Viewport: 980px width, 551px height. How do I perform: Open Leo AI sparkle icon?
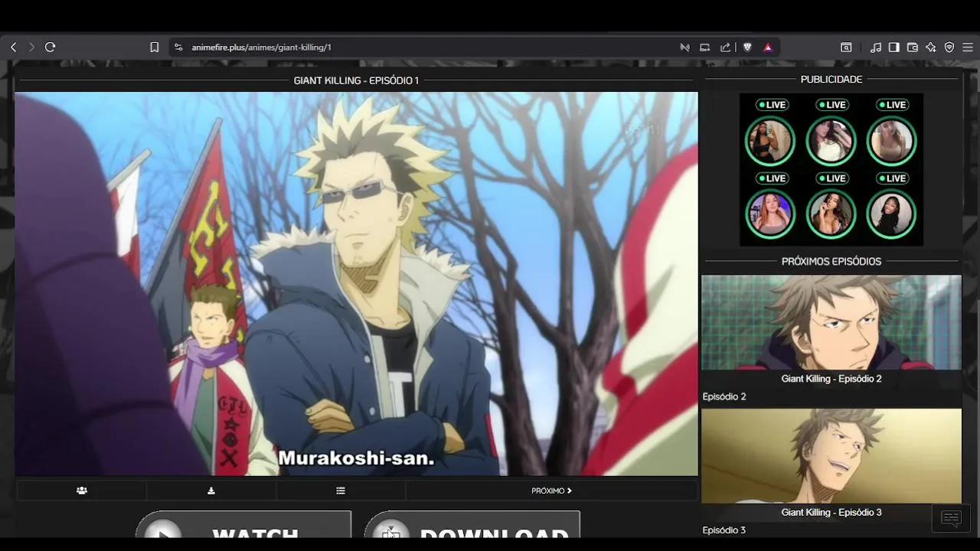931,47
